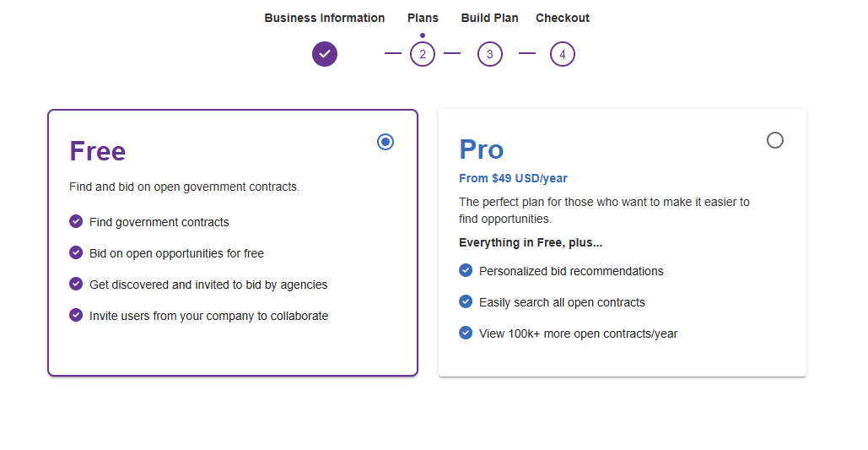Click checkmark beside Personalized bid recommendations
Viewport: 868px width, 450px height.
(x=466, y=270)
